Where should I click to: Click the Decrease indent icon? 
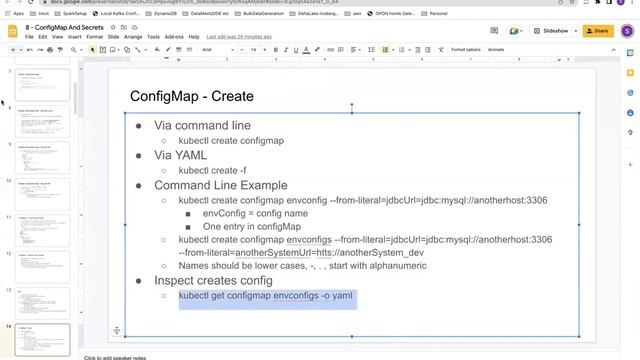pyautogui.click(x=418, y=50)
